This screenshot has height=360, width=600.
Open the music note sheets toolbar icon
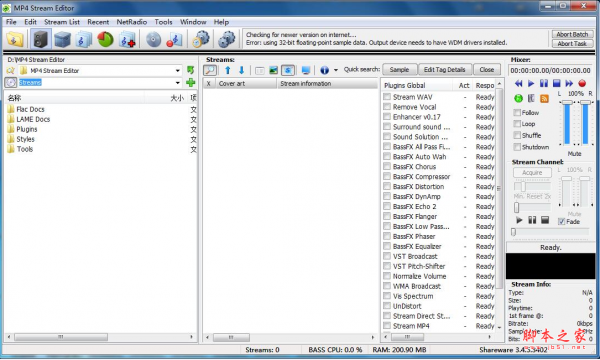83,39
